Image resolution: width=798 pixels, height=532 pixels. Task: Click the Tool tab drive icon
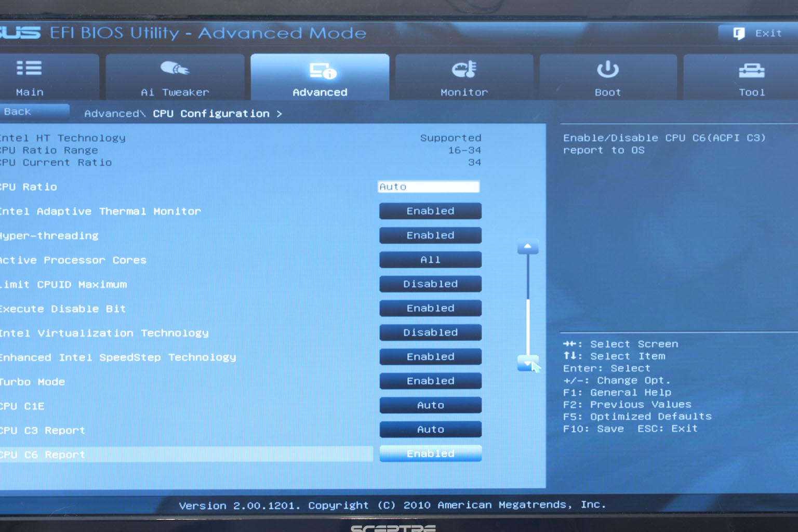(751, 70)
